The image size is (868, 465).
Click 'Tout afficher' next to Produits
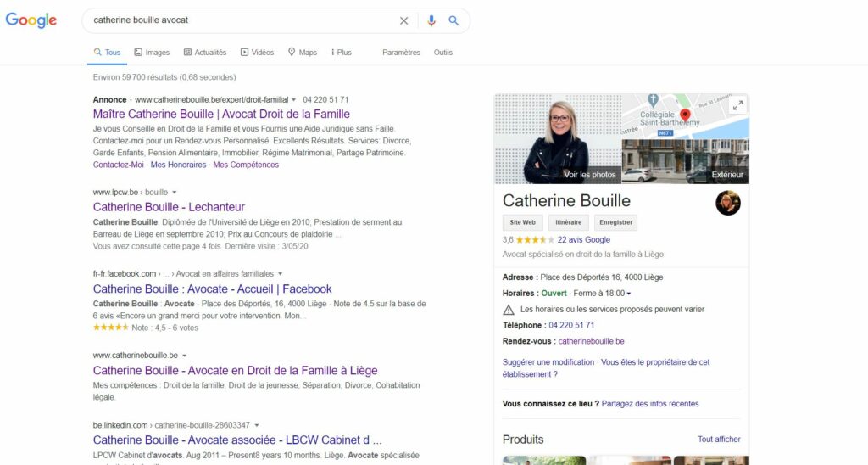click(719, 439)
